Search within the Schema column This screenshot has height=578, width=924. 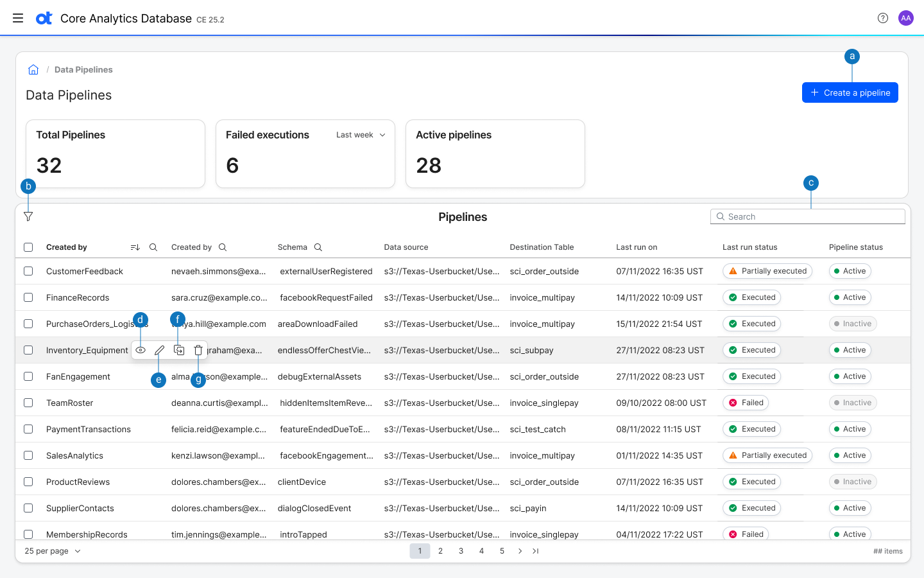coord(318,247)
